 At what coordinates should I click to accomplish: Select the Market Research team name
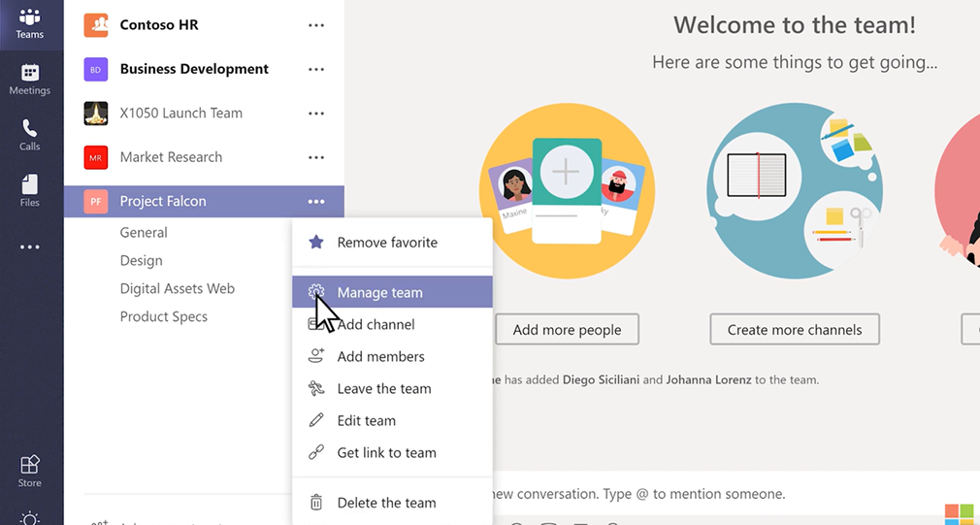click(171, 157)
